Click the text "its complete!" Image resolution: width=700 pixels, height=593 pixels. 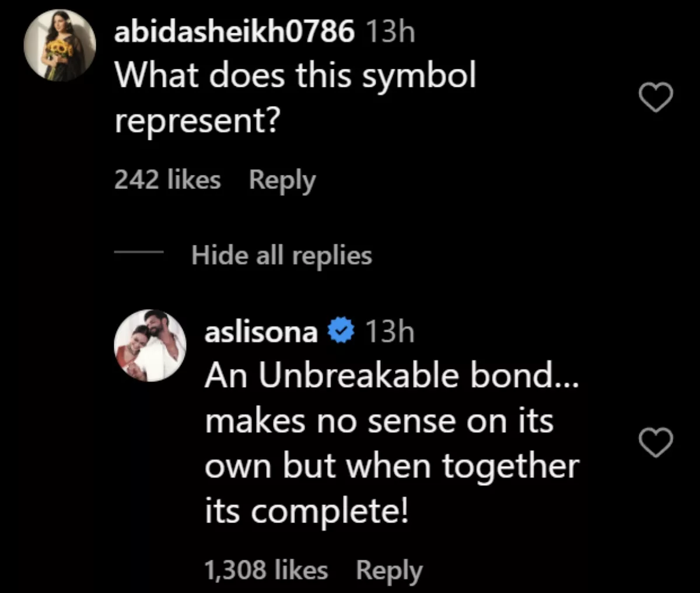(306, 511)
